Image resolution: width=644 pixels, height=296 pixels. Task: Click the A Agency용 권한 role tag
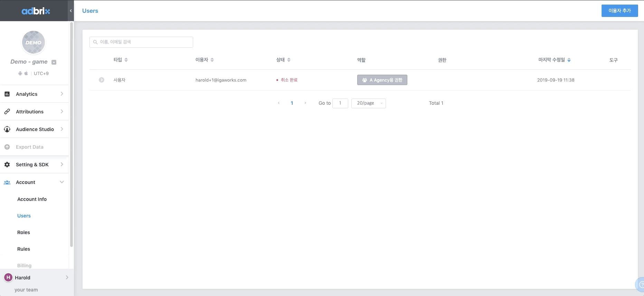click(x=382, y=80)
